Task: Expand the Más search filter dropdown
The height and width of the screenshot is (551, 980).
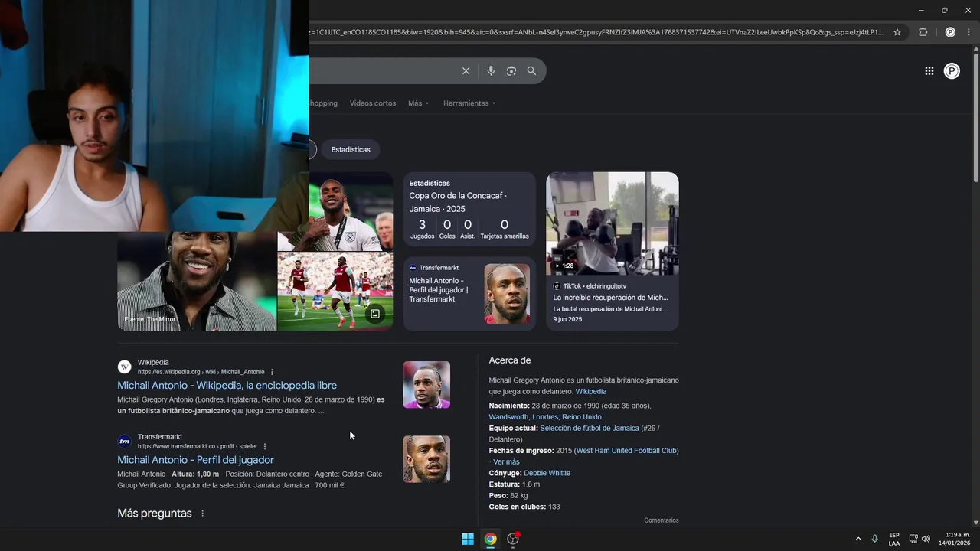Action: click(418, 103)
